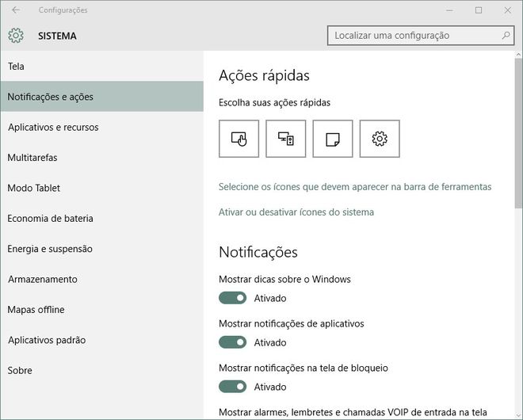523x420 pixels.
Task: Open Aplicativos e recursos section
Action: (101, 127)
